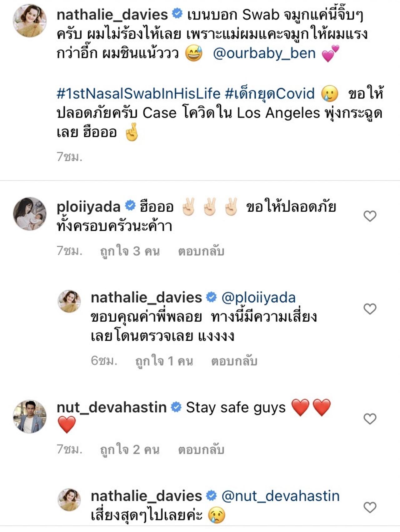The height and width of the screenshot is (532, 400).
Task: Open the @ploiiyada mention in reply
Action: (258, 298)
